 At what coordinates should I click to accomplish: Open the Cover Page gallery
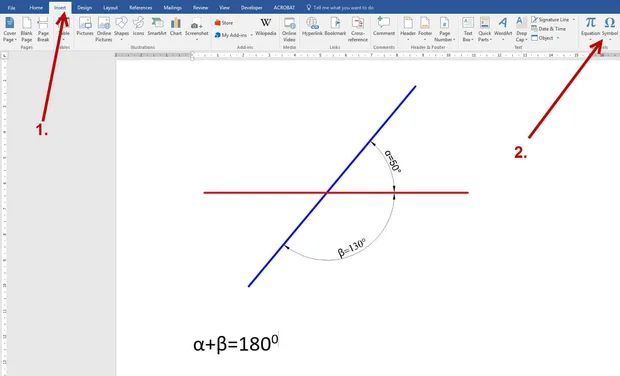tap(9, 30)
